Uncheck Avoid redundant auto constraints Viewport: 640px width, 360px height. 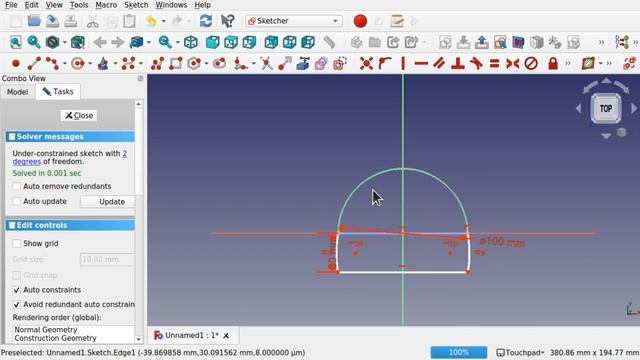[16, 304]
